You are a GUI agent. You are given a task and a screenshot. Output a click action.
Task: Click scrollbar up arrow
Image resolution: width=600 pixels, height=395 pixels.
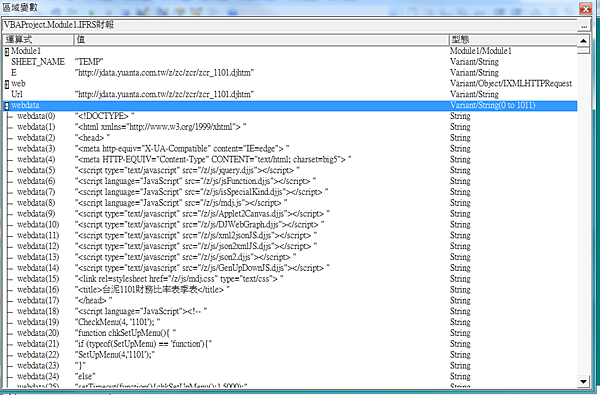coord(583,40)
